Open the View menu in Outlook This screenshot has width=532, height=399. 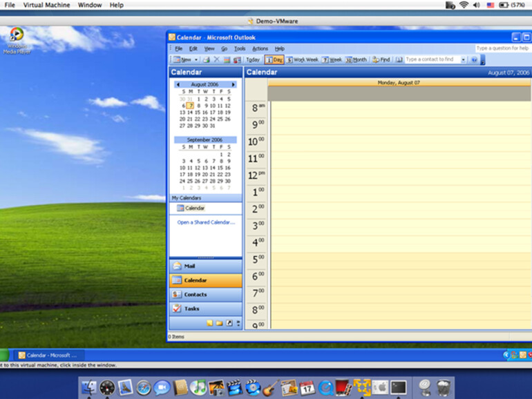[209, 48]
